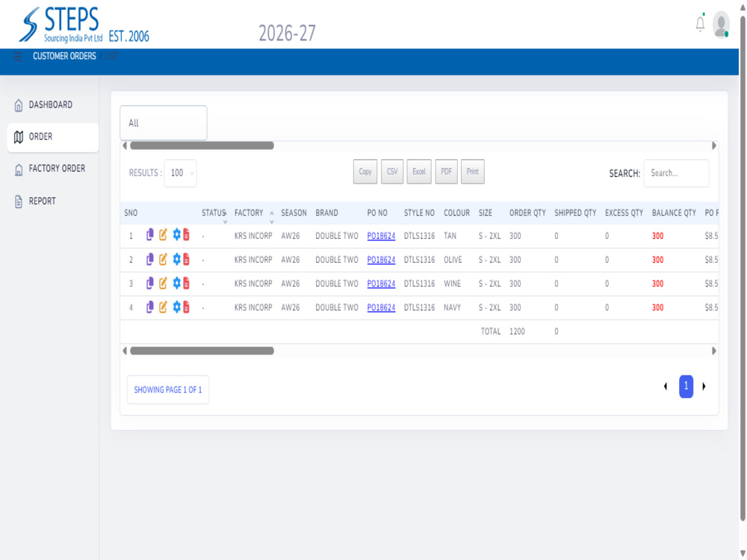Copy the OLIVE order row via purple icon
The image size is (747, 560).
(149, 259)
